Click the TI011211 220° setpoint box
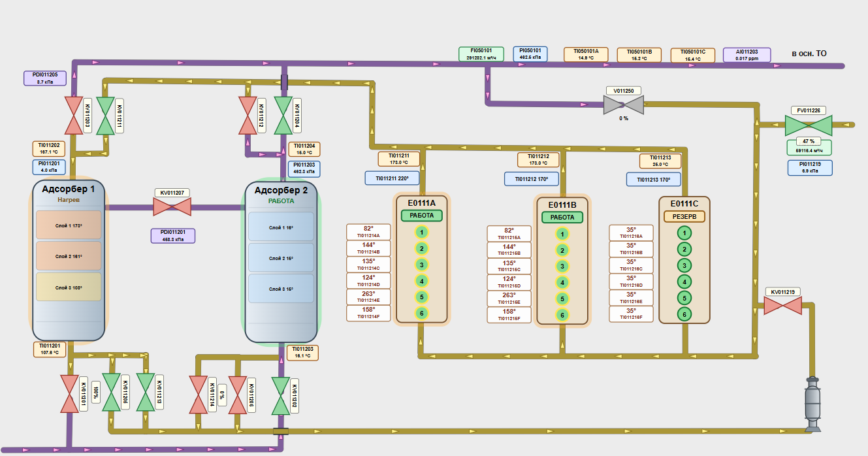This screenshot has width=868, height=456. 392,178
